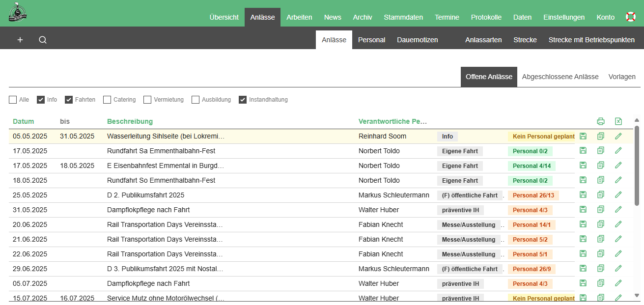Click the steam locomotive logo
Screen dimensions: 644x305
(18, 13)
